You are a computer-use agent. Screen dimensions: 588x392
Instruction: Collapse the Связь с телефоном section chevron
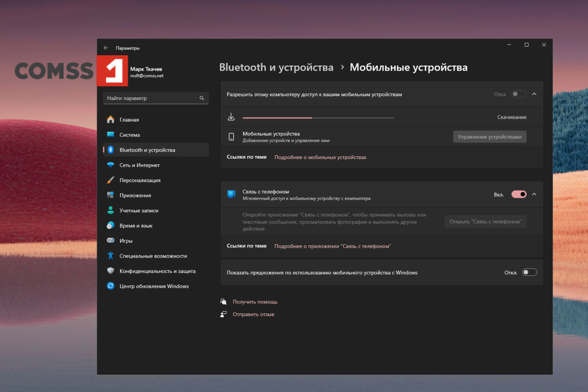[534, 194]
